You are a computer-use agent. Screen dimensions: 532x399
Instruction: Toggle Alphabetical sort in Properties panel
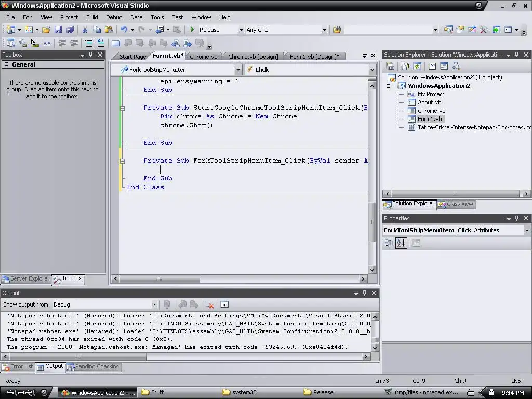pos(401,243)
